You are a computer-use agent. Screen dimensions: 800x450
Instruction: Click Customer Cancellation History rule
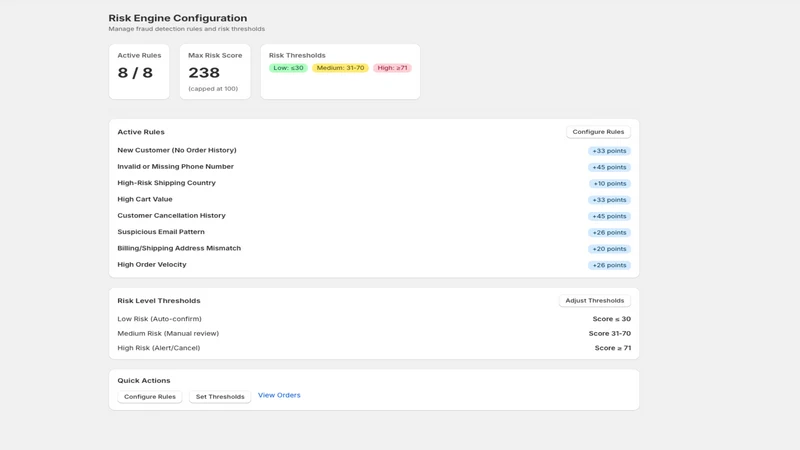(171, 215)
